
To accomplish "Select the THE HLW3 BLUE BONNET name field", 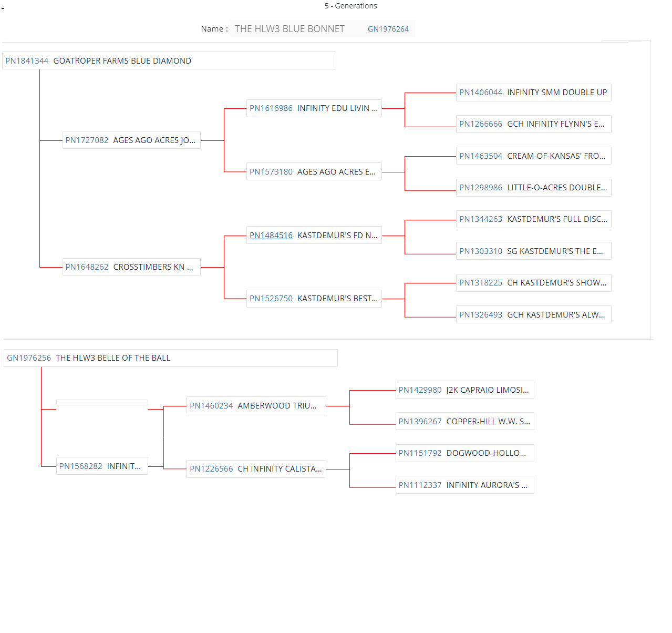I will click(290, 29).
